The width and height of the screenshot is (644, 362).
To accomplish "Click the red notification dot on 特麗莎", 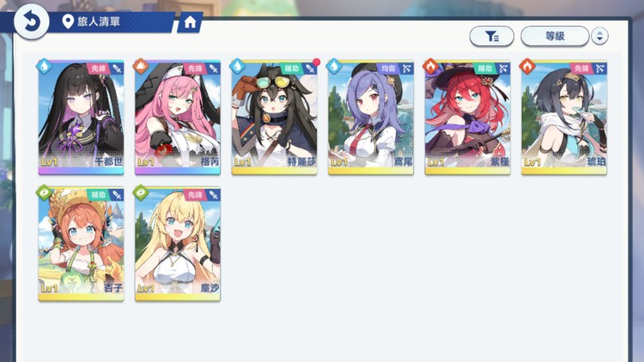I will tap(316, 62).
